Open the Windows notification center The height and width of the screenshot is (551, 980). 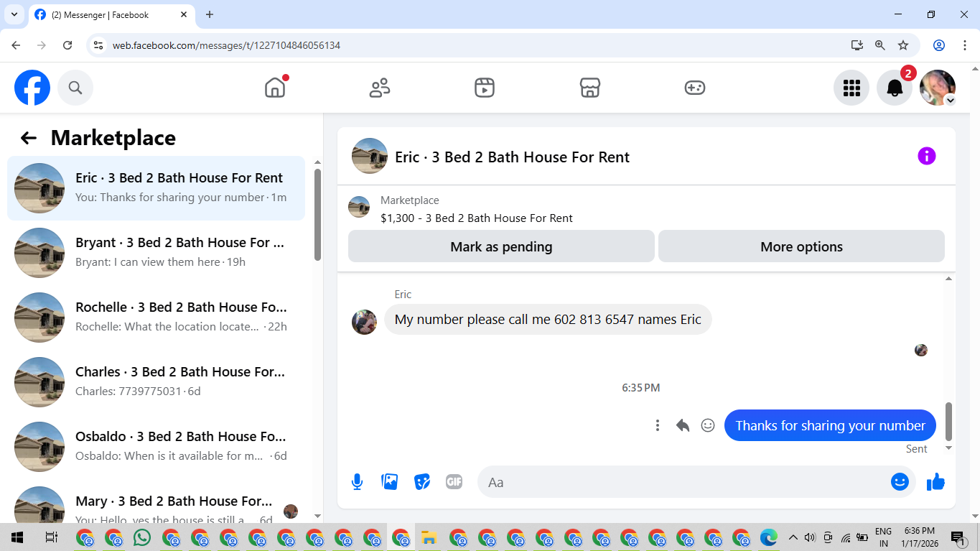[958, 537]
